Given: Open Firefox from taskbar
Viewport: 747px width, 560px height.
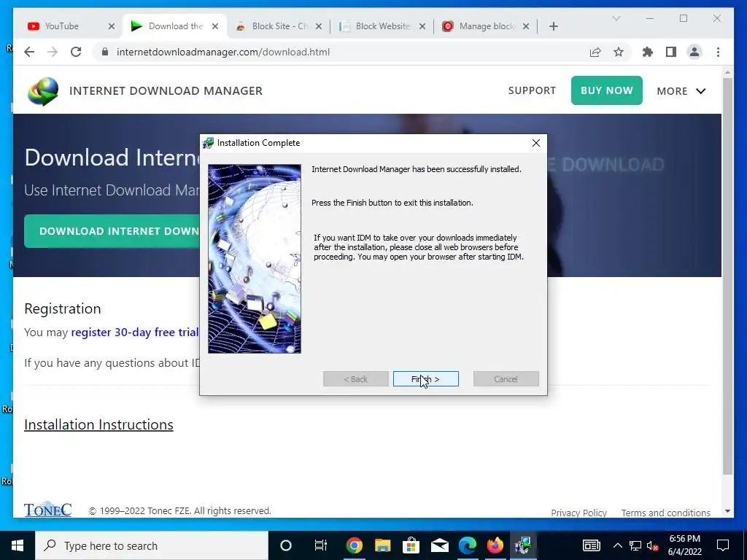Looking at the screenshot, I should tap(495, 545).
